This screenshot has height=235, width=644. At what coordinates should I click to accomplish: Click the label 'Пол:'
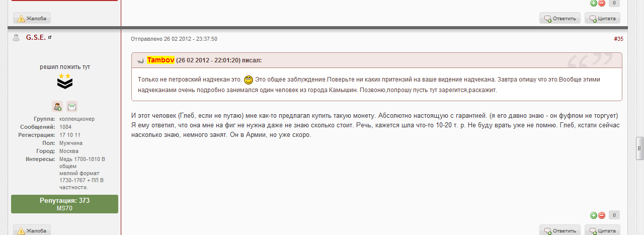point(49,143)
